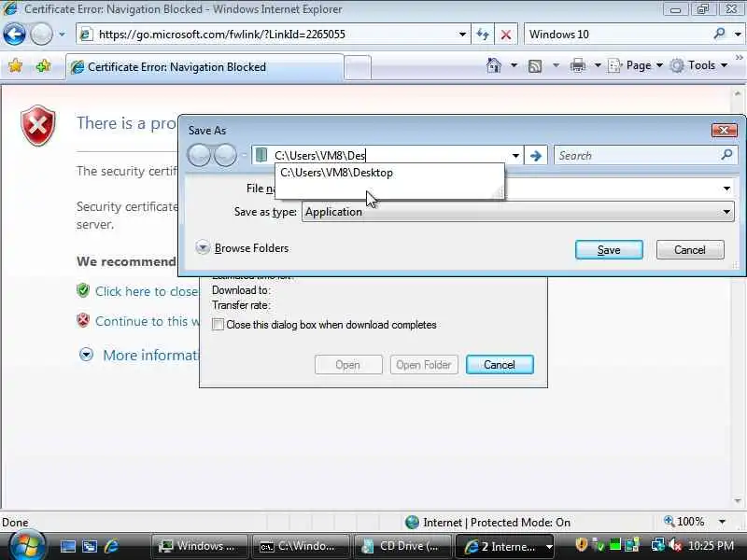
Task: Open a new blank tab
Action: point(358,67)
